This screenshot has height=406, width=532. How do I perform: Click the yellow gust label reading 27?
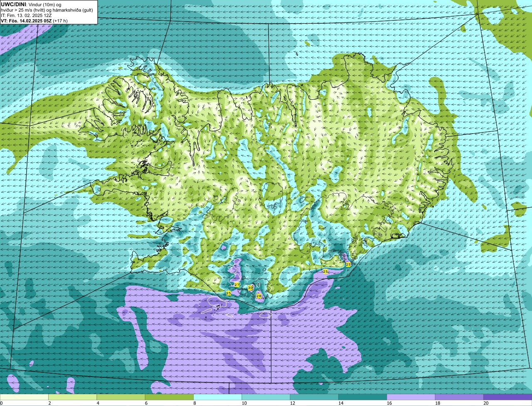pos(236,285)
